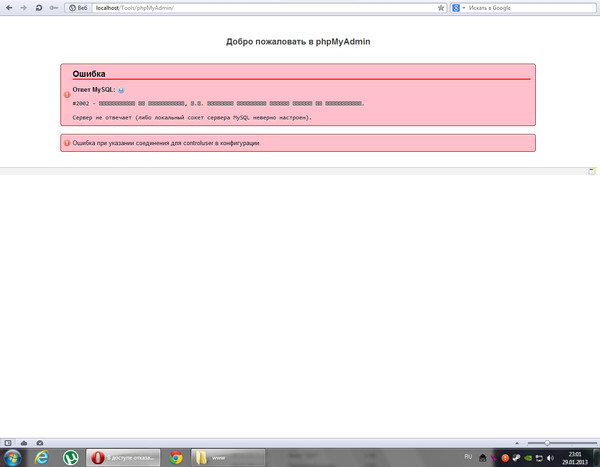Click error icon next to controluser message
This screenshot has width=600, height=467.
(x=67, y=143)
